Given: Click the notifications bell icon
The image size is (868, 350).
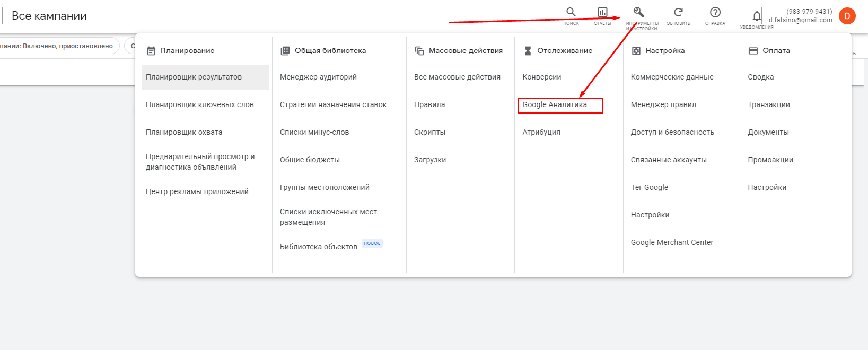Looking at the screenshot, I should point(757,16).
